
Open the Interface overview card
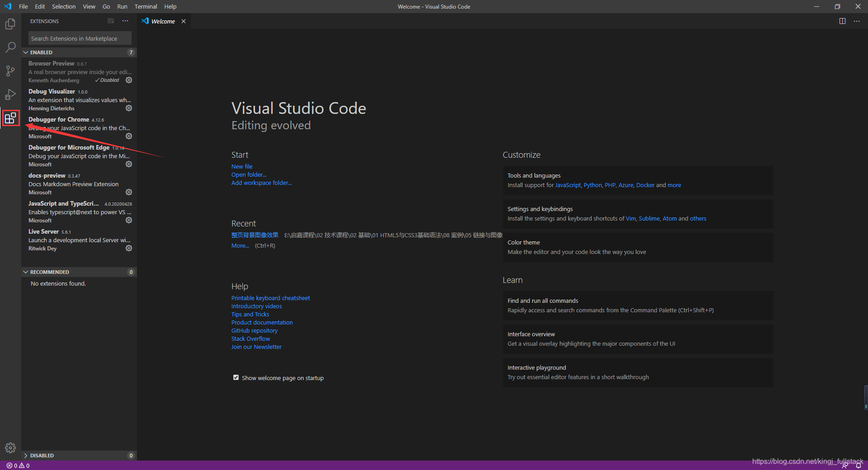click(638, 339)
